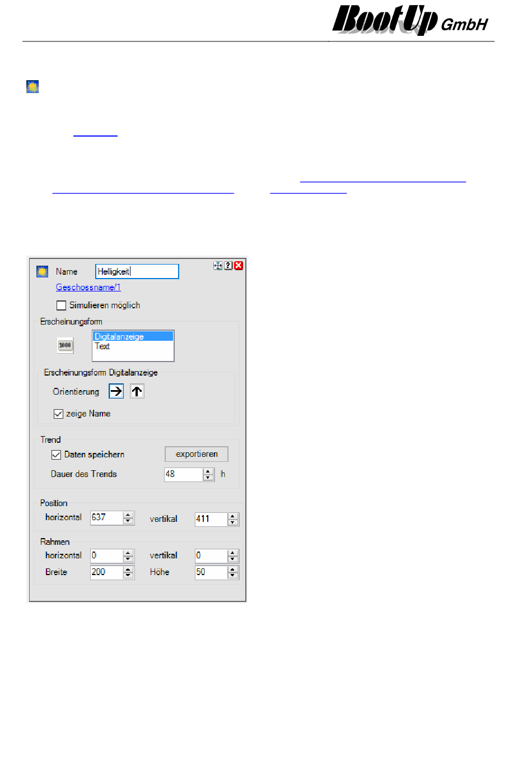The width and height of the screenshot is (532, 778).
Task: Set orientation to vertical up arrow
Action: point(137,391)
